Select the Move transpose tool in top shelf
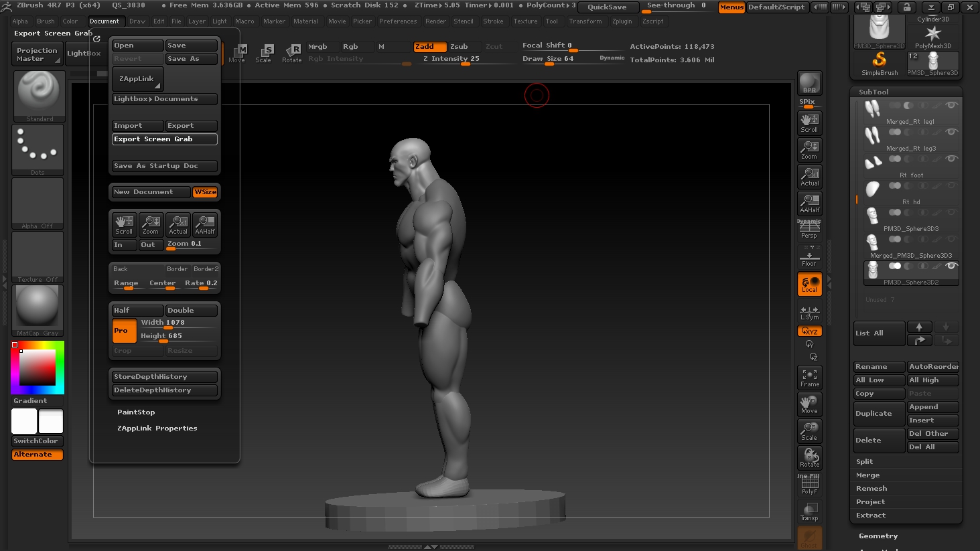The image size is (980, 551). [238, 53]
